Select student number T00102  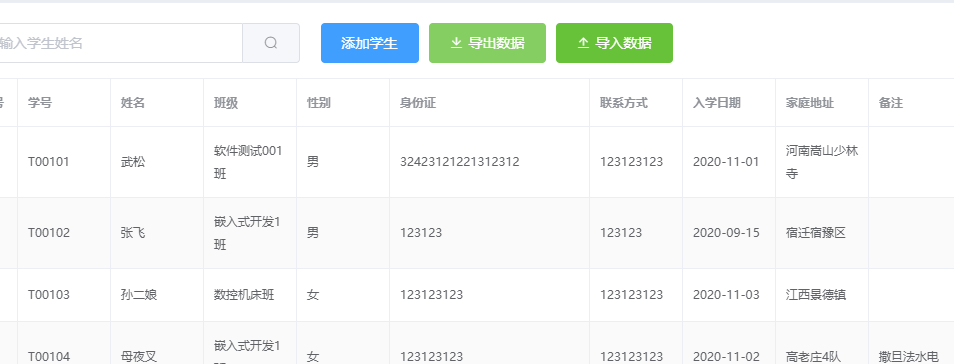tap(49, 233)
